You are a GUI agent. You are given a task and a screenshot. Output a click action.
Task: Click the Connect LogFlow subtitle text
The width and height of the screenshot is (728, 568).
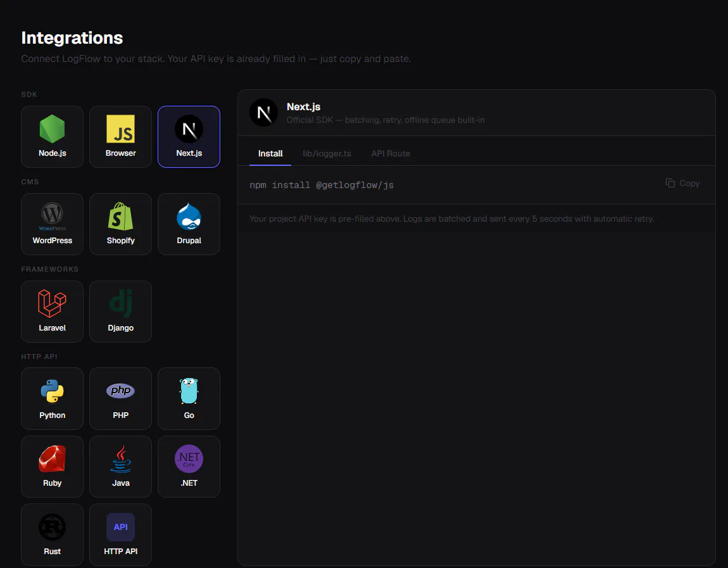tap(216, 59)
